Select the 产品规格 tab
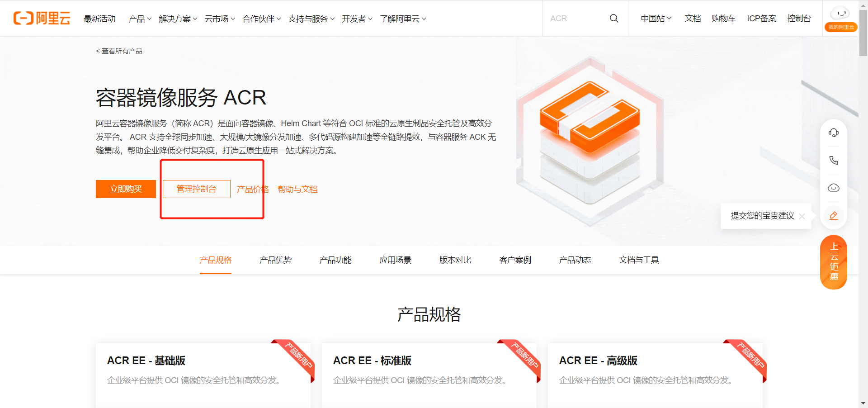Viewport: 868px width, 408px height. click(216, 260)
